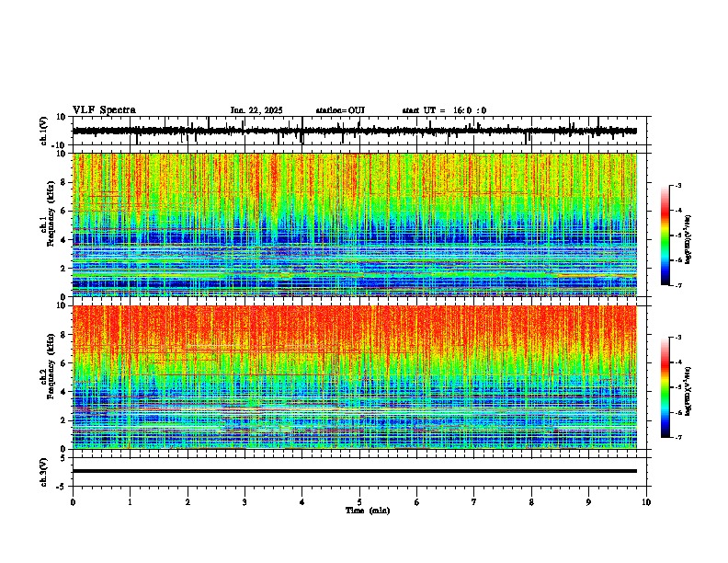Click the thick black ch.3 signal line
The height and width of the screenshot is (563, 728).
coord(355,471)
